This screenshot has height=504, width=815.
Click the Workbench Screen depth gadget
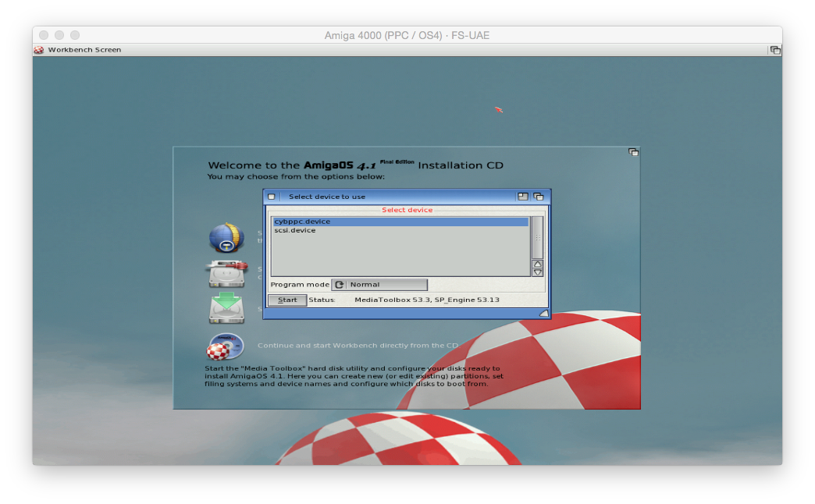pyautogui.click(x=775, y=50)
